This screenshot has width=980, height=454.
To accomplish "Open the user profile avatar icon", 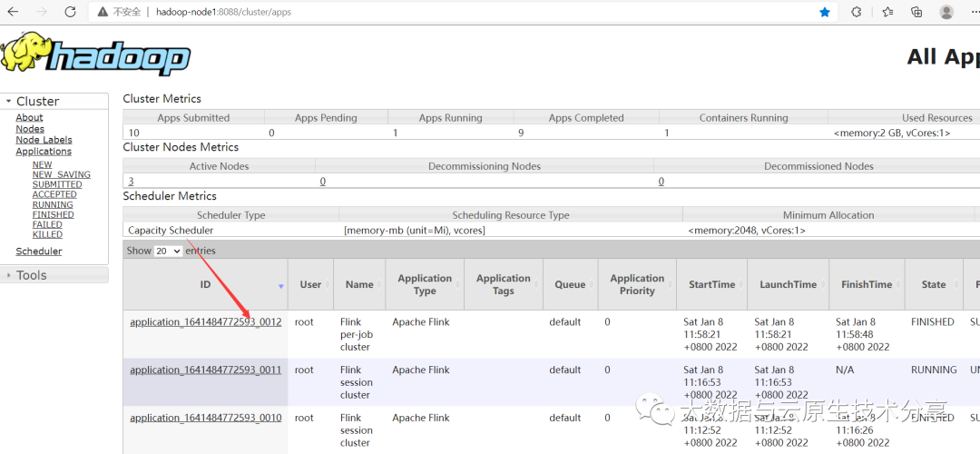I will pos(946,12).
